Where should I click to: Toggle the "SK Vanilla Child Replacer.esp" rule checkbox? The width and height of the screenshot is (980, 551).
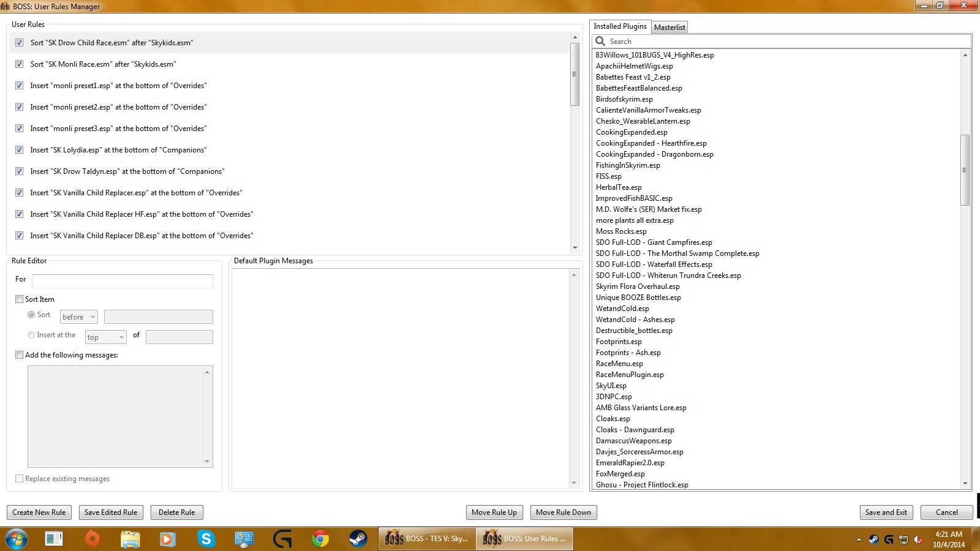(19, 193)
